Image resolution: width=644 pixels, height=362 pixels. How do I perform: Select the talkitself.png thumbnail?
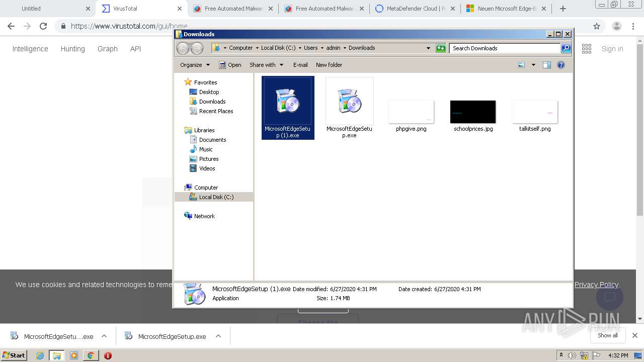click(x=535, y=112)
